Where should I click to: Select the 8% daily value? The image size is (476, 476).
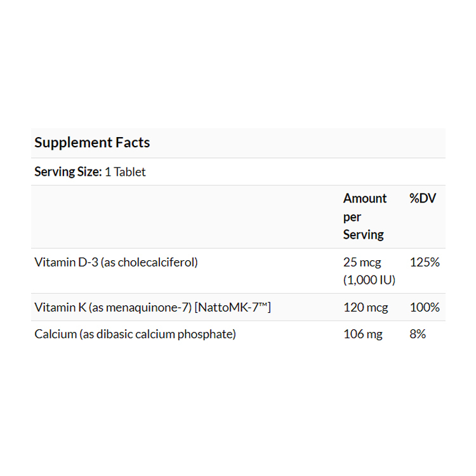pyautogui.click(x=418, y=334)
